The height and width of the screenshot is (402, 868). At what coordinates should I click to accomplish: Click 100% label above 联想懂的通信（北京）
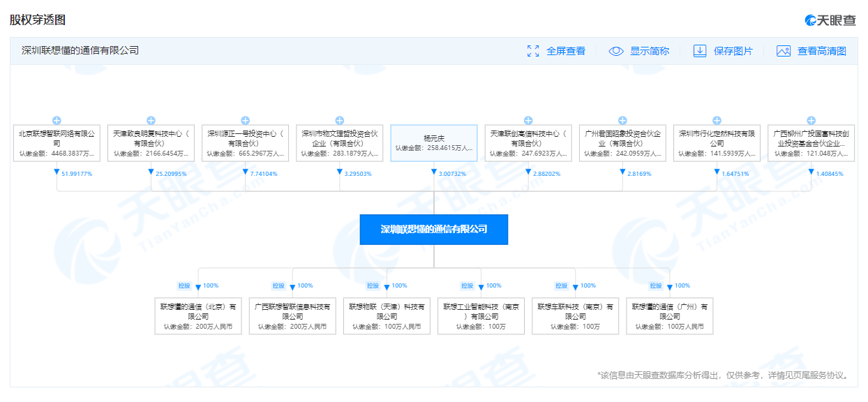211,285
